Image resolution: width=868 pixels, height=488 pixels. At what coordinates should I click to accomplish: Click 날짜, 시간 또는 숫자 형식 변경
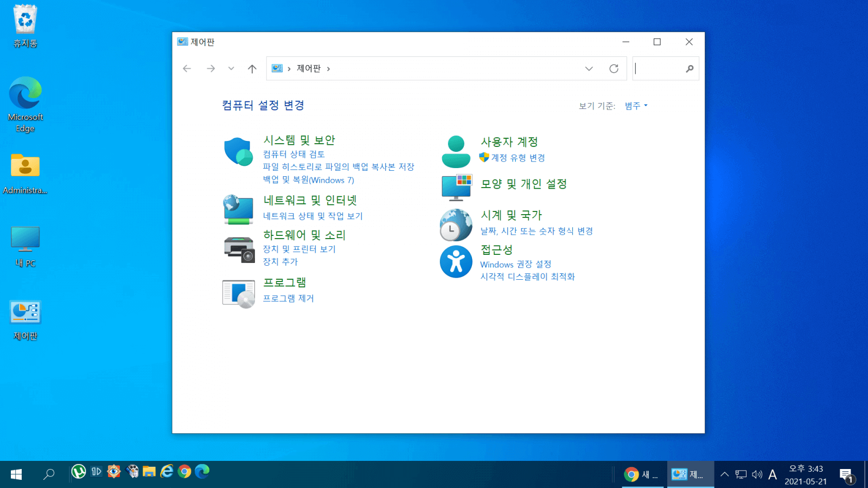[537, 231]
